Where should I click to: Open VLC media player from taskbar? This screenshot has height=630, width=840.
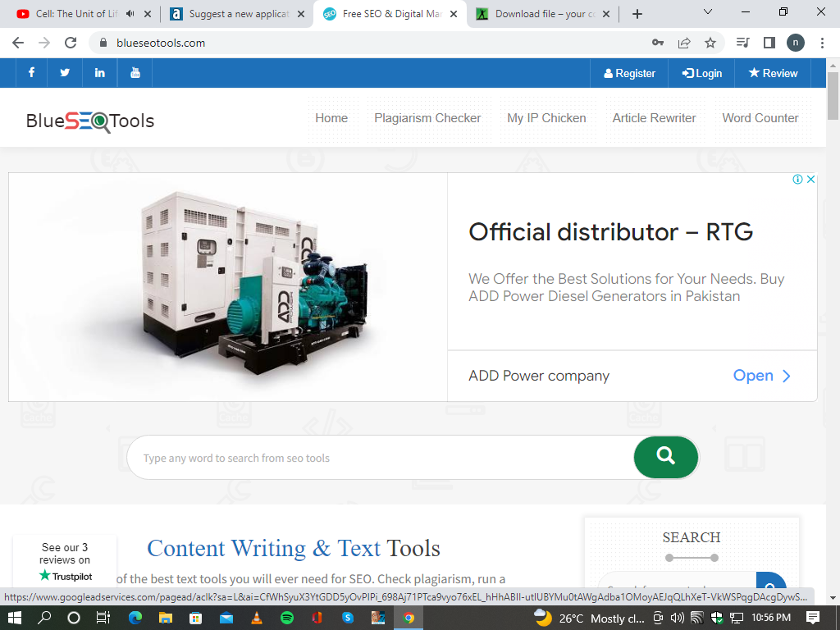[257, 618]
